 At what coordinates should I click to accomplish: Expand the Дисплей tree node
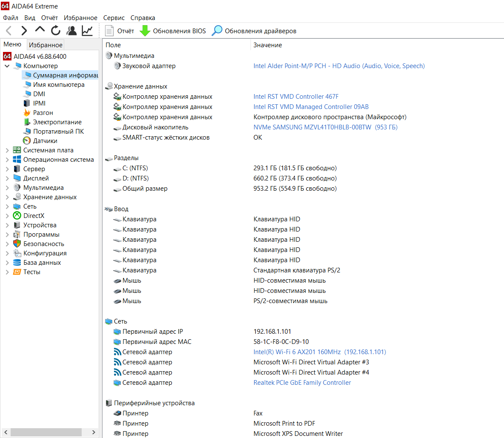click(x=7, y=178)
